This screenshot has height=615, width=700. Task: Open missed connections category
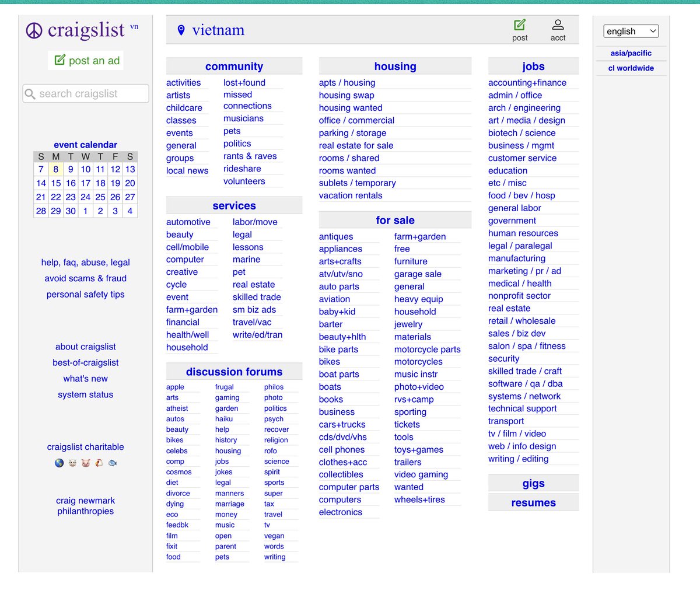click(x=247, y=100)
